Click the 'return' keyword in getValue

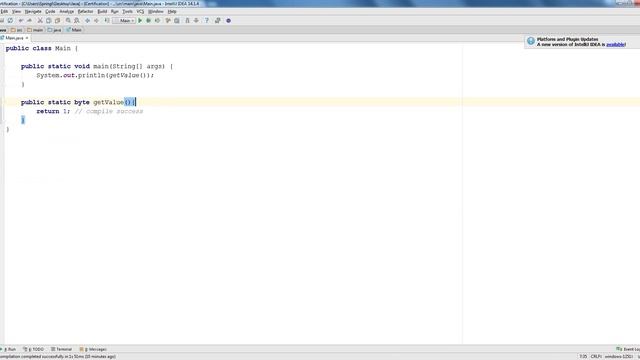pos(48,111)
